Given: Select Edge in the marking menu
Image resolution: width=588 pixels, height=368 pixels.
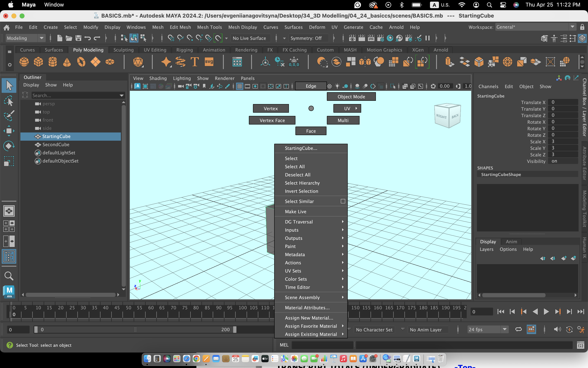Looking at the screenshot, I should pos(311,86).
